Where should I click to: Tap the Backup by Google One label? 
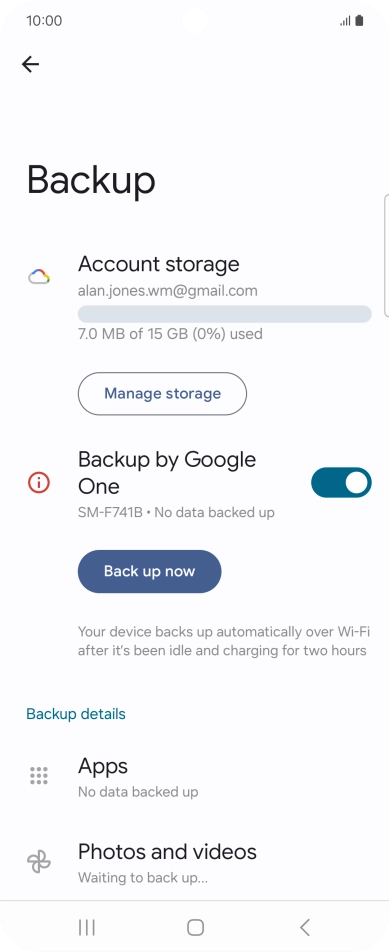click(167, 473)
